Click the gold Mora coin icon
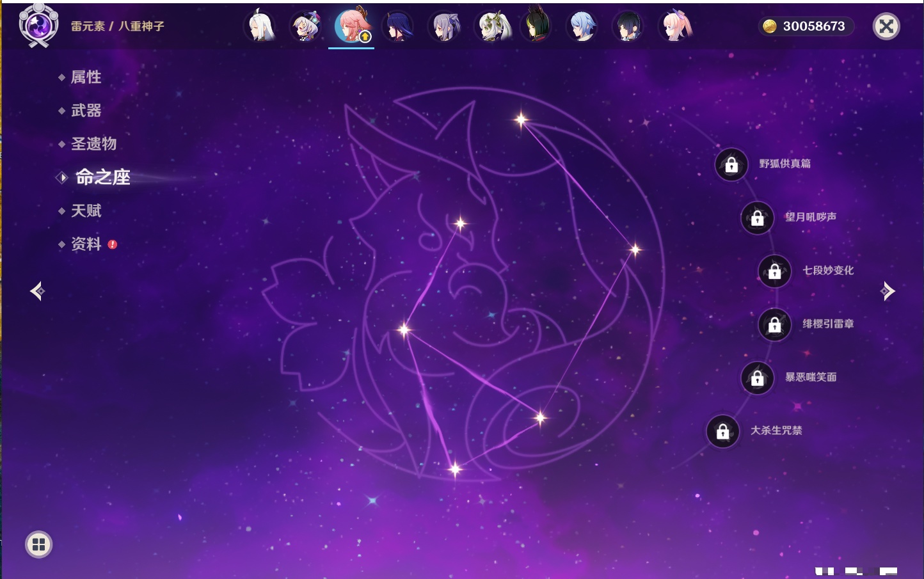Image resolution: width=924 pixels, height=579 pixels. coord(770,26)
